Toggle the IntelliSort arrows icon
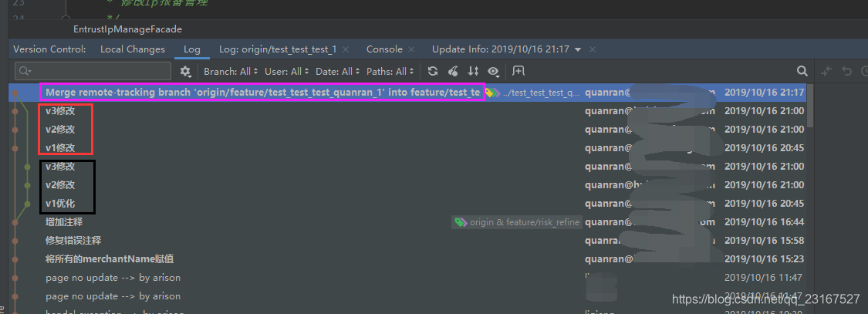The width and height of the screenshot is (868, 314). (473, 72)
